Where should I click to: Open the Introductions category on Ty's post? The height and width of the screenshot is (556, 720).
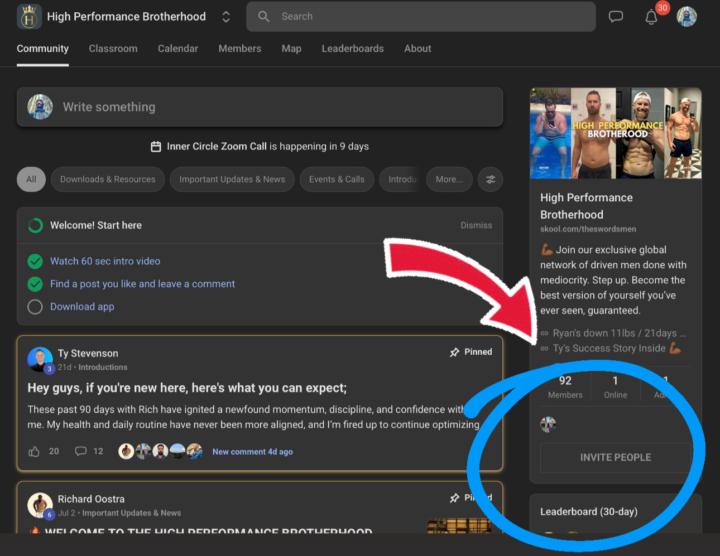(103, 367)
